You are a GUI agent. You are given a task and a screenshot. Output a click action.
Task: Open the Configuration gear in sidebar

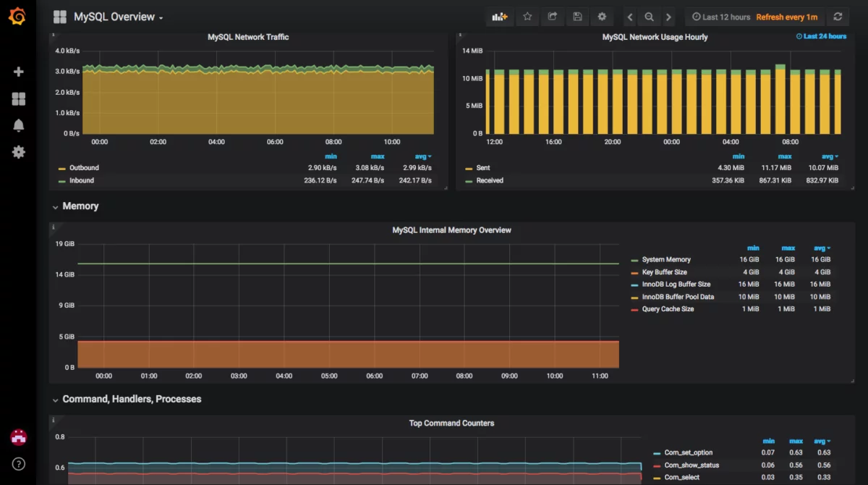coord(19,152)
